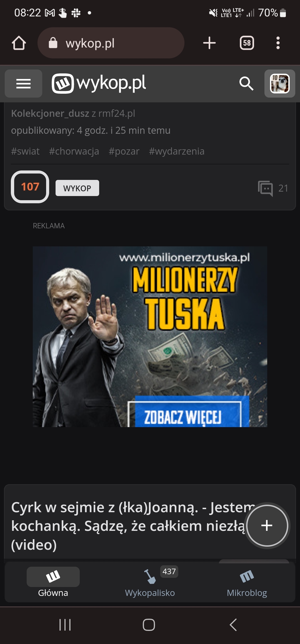Tap the floating plus add button
The image size is (300, 644).
pyautogui.click(x=267, y=526)
